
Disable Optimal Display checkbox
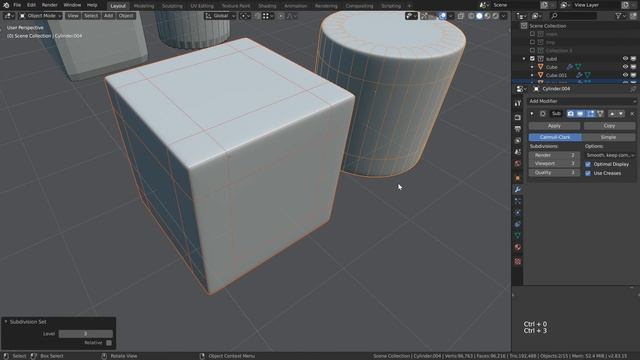(x=588, y=164)
